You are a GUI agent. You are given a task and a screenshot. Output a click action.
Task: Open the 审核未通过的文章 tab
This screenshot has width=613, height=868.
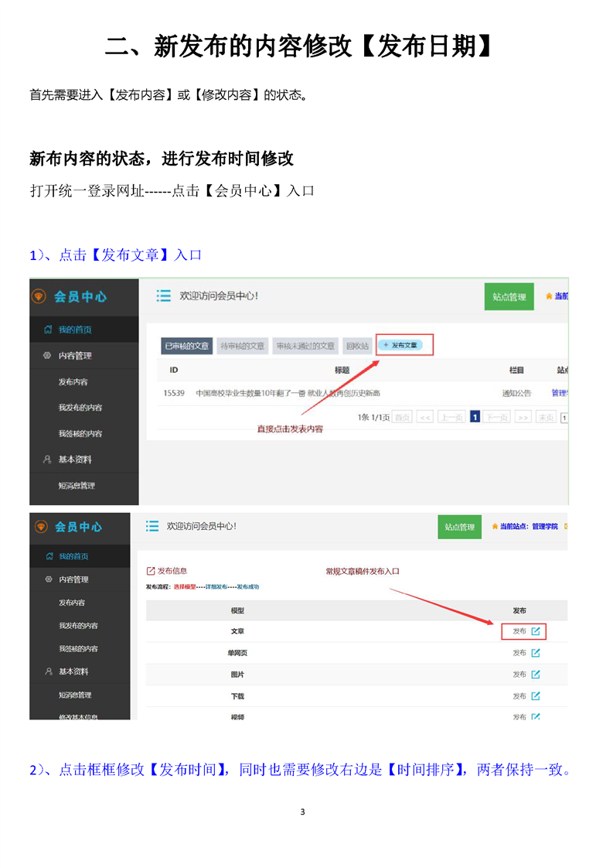click(x=305, y=346)
